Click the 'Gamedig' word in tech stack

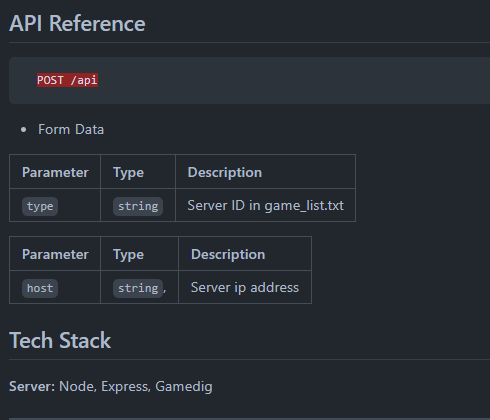[x=184, y=387]
